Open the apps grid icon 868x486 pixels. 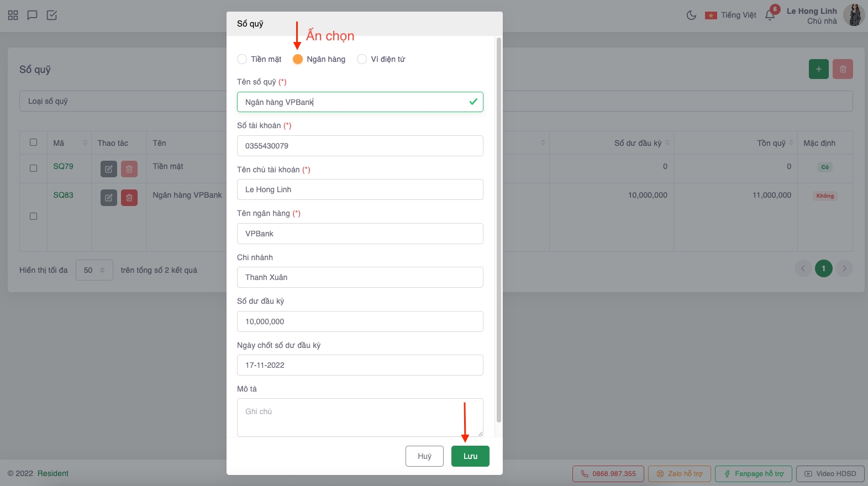pyautogui.click(x=13, y=15)
